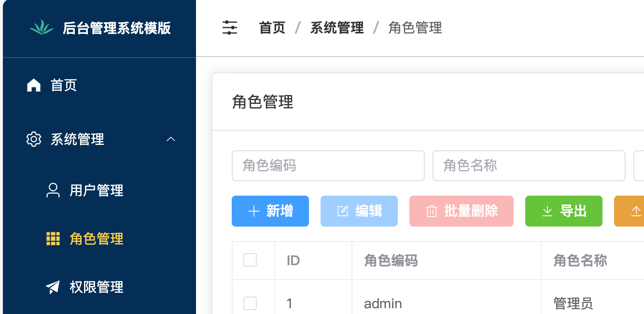The image size is (644, 314).
Task: Click the 角色管理 card heading
Action: tap(263, 102)
